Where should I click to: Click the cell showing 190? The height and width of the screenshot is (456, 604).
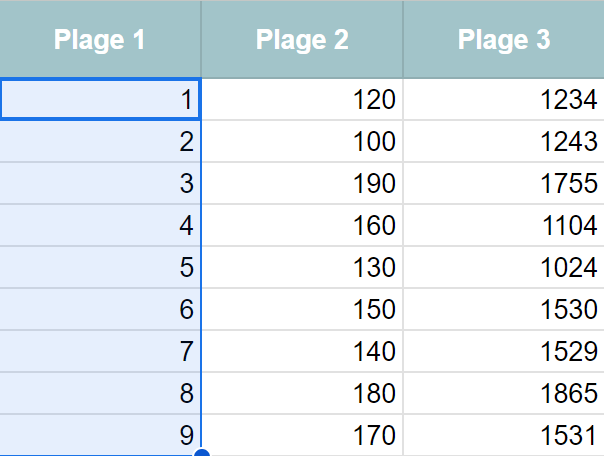[x=302, y=183]
